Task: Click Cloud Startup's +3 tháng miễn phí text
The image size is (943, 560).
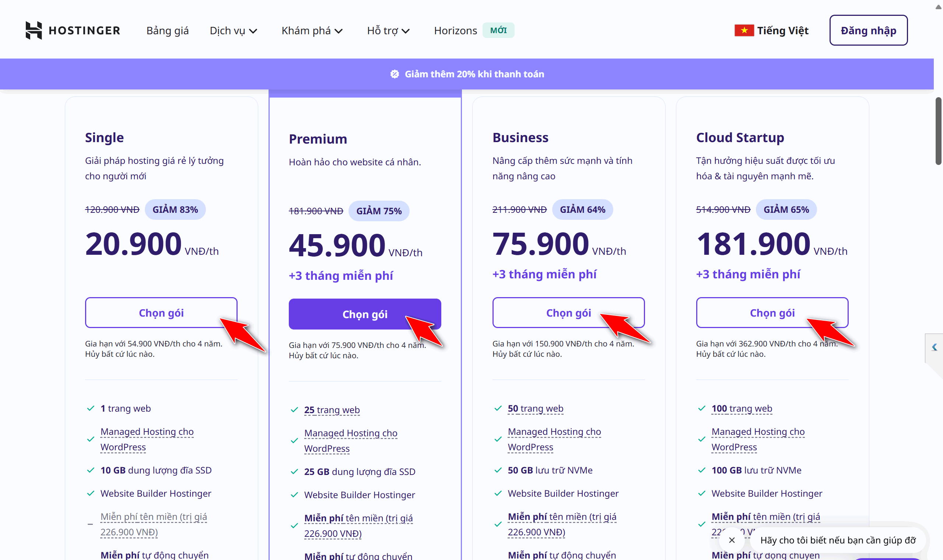Action: 748,274
